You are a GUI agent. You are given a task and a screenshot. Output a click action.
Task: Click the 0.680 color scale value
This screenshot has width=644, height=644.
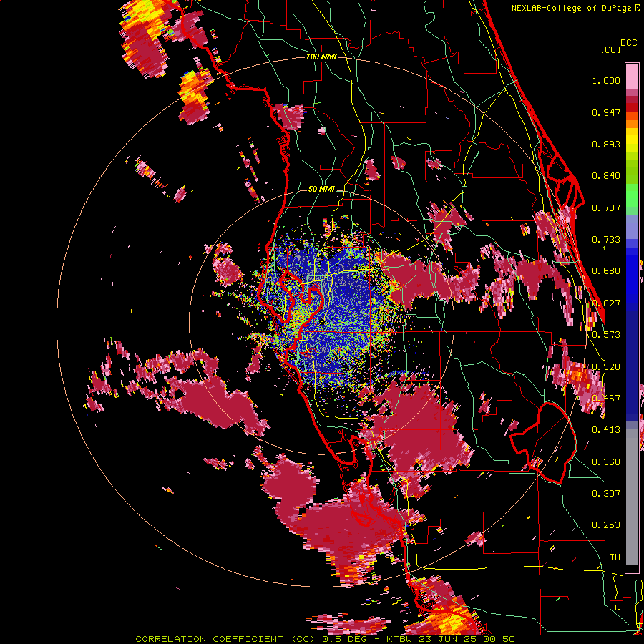[x=606, y=271]
